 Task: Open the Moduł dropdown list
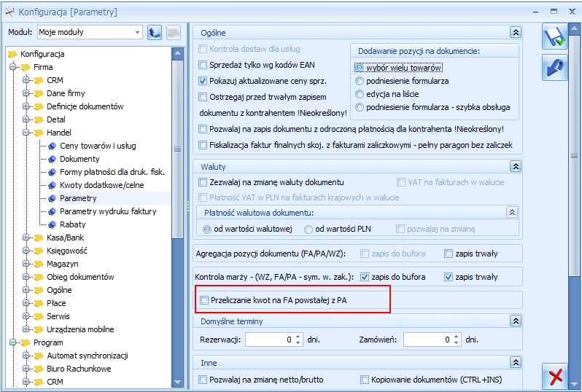pyautogui.click(x=137, y=32)
